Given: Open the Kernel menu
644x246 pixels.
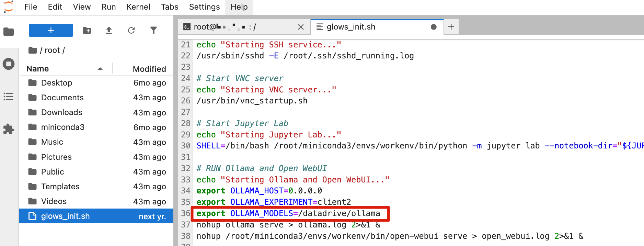Looking at the screenshot, I should point(138,7).
